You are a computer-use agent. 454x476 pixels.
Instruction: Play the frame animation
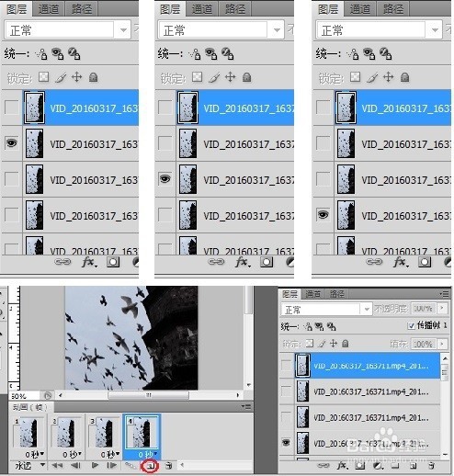(95, 466)
